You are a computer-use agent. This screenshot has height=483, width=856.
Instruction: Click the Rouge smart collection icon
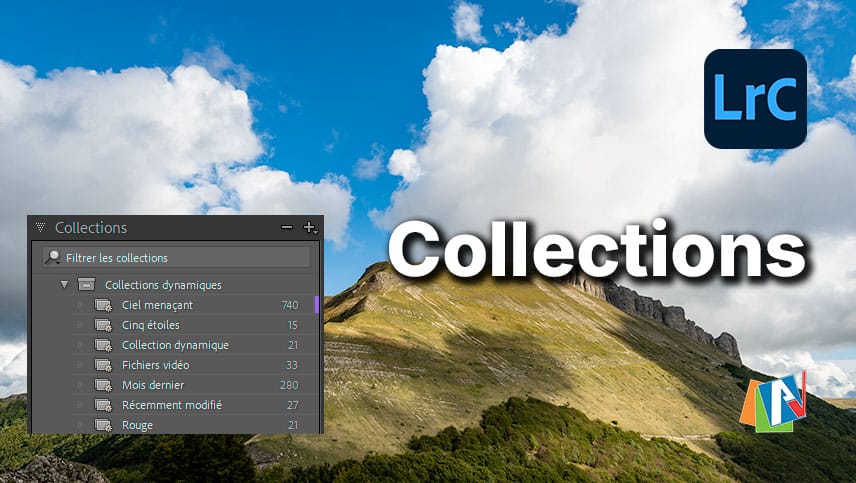point(103,425)
